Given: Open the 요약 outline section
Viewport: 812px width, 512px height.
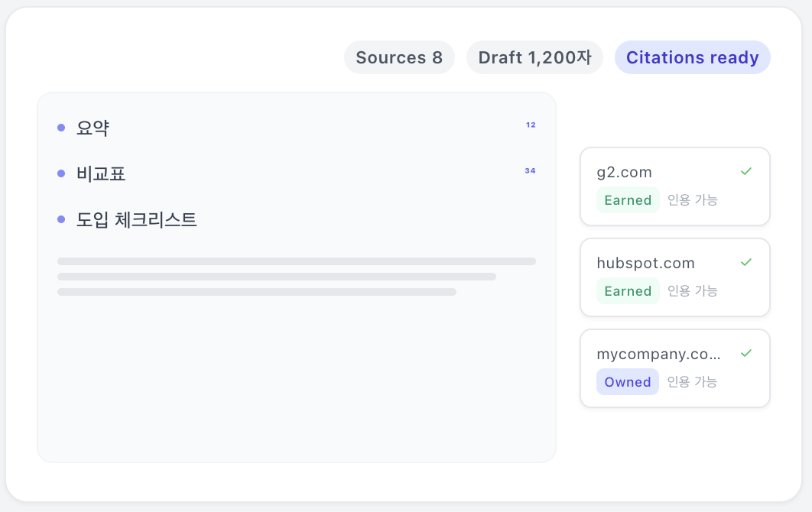Looking at the screenshot, I should [93, 128].
